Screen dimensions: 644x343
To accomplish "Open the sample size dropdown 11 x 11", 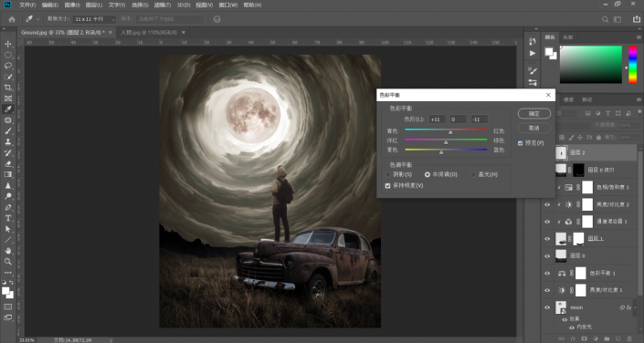I will point(94,19).
